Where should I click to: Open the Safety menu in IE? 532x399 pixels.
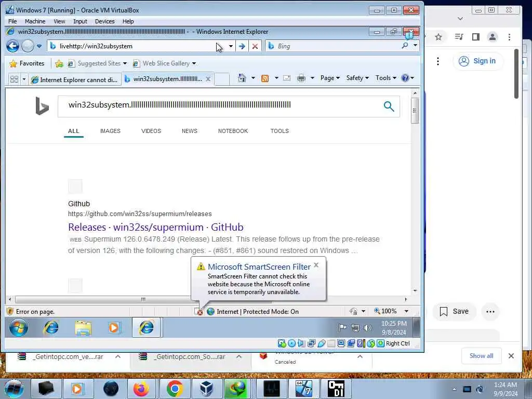[357, 78]
